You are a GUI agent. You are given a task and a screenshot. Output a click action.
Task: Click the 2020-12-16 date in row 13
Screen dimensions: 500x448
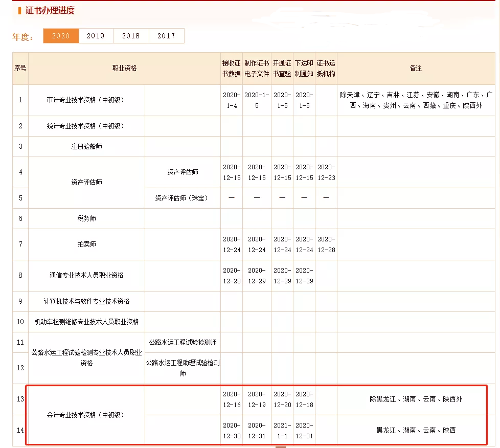[232, 399]
